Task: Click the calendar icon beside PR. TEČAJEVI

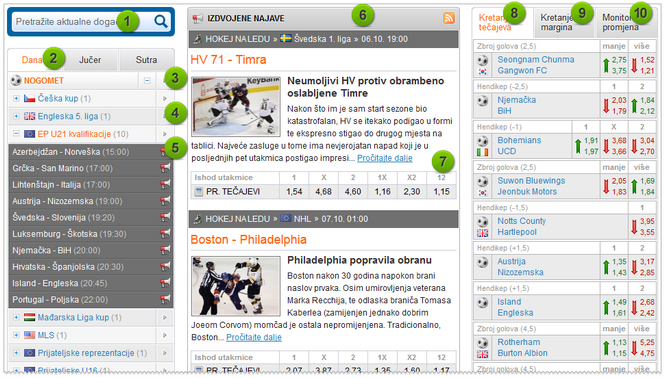Action: click(198, 192)
